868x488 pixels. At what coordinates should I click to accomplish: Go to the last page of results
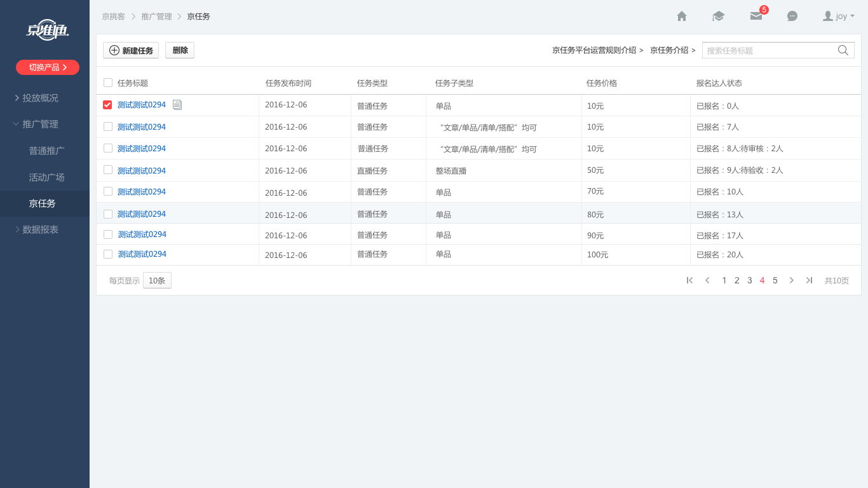809,280
